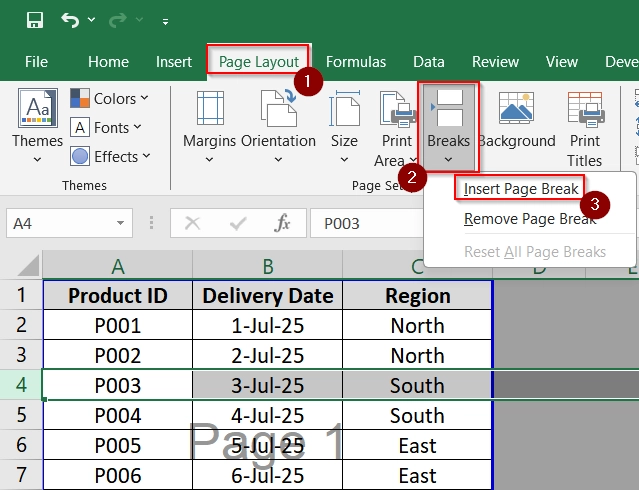Screen dimensions: 639x490
Task: Open the Name Box dropdown arrow
Action: click(x=120, y=223)
